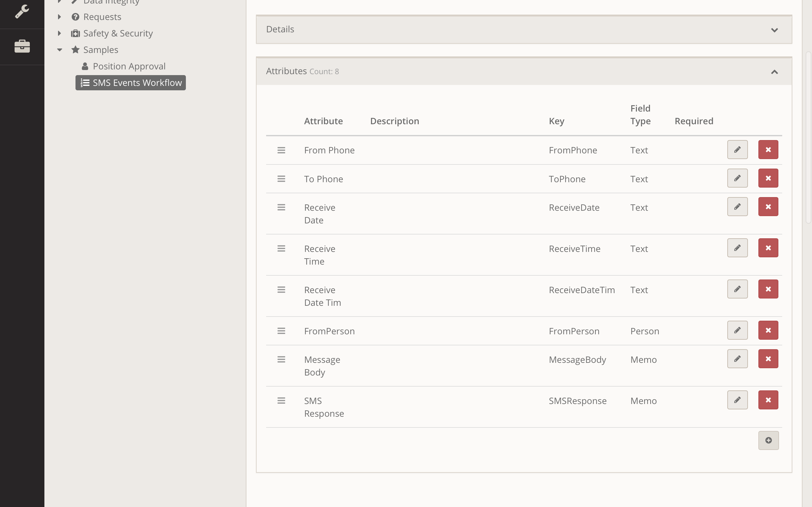Image resolution: width=812 pixels, height=507 pixels.
Task: Delete the Receive Date Tim attribute
Action: [768, 289]
